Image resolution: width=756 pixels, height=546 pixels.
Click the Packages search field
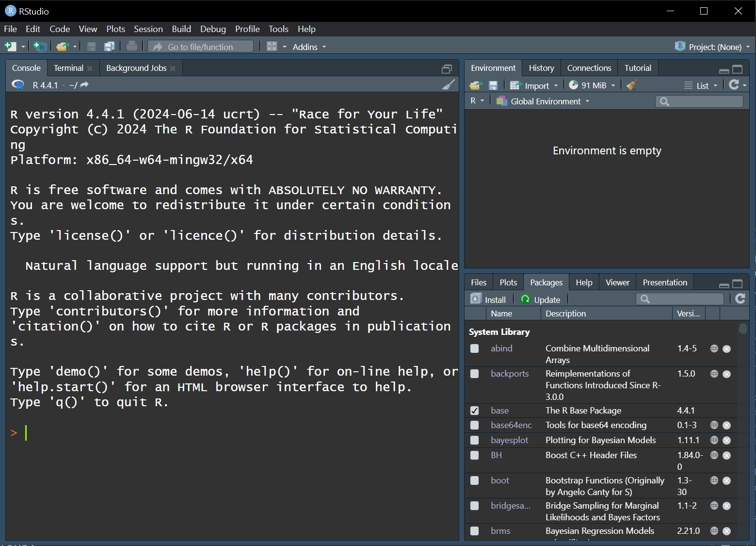[684, 299]
